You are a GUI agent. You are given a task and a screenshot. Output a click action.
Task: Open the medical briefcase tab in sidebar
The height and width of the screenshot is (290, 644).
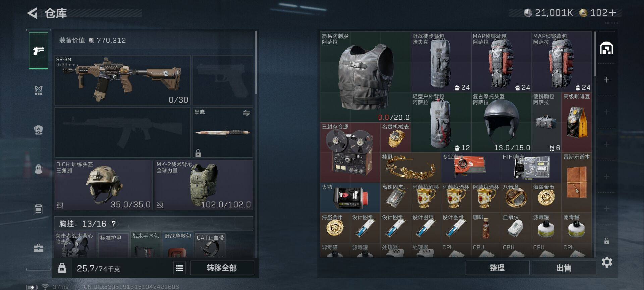(38, 248)
